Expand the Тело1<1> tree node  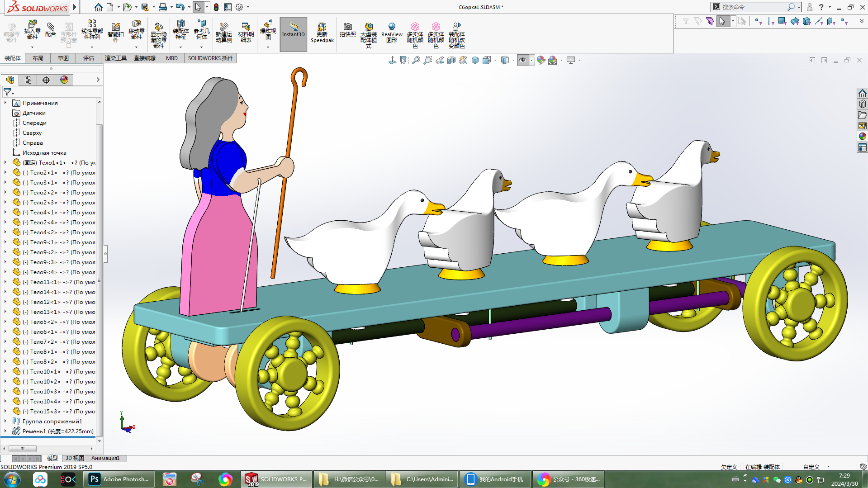coord(5,162)
